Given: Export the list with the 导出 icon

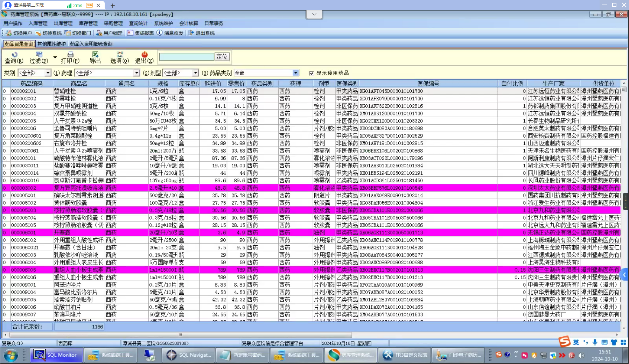Looking at the screenshot, I should [95, 57].
